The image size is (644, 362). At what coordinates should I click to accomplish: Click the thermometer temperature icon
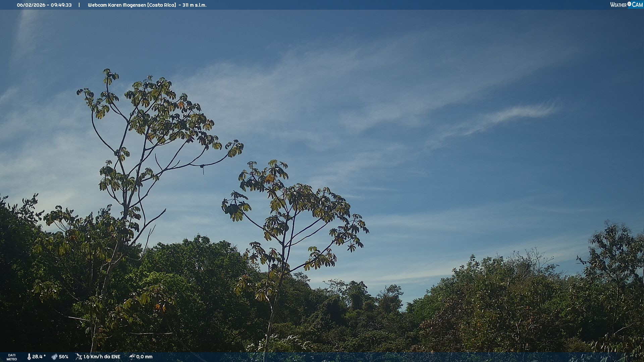pyautogui.click(x=29, y=357)
